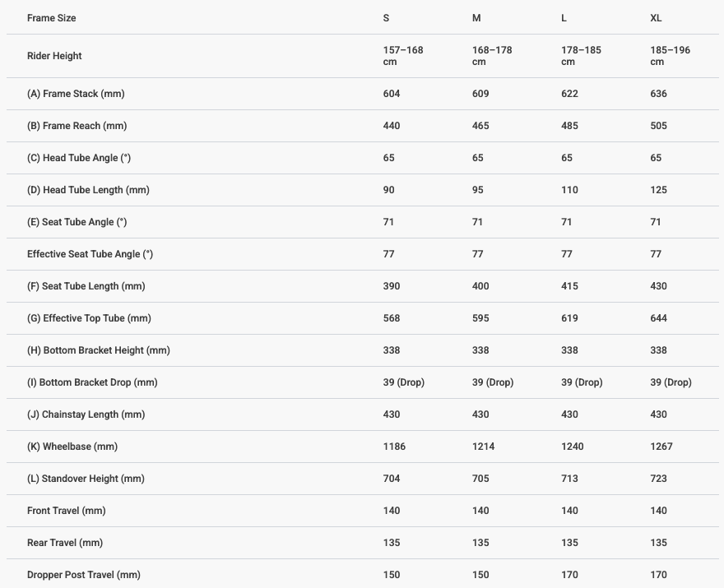Select the 505 frame reach value
This screenshot has height=588, width=724.
(x=658, y=126)
